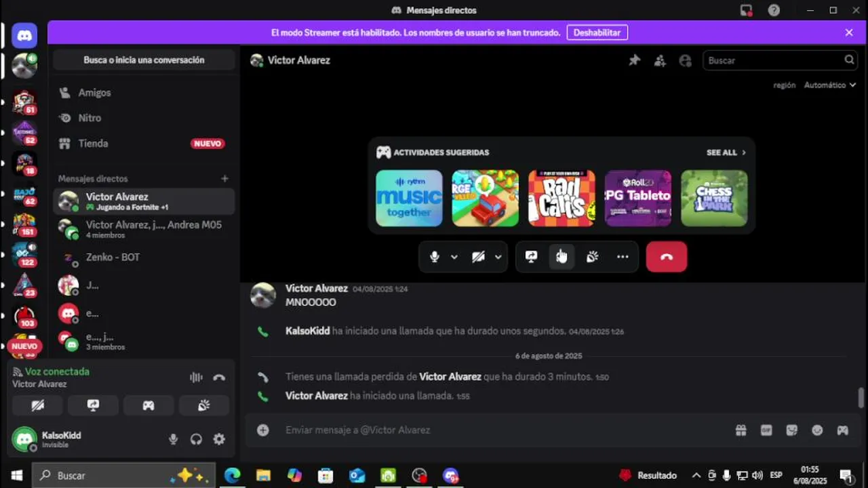This screenshot has height=488, width=868.
Task: Launch the Bad Cards activity
Action: coord(561,198)
